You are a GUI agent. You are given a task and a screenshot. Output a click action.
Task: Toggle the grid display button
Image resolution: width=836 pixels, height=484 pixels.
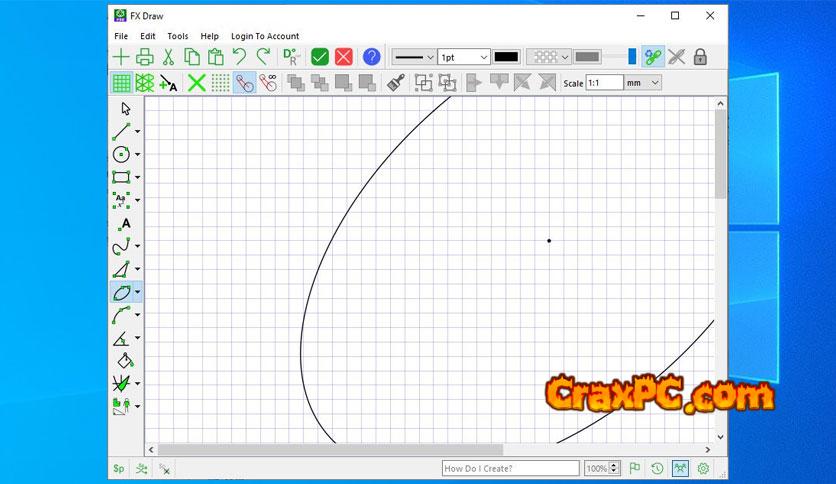(121, 83)
